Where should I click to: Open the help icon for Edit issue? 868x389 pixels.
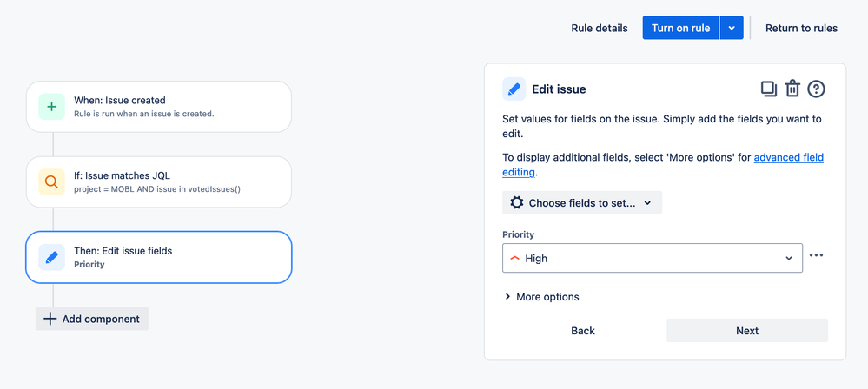(x=816, y=89)
